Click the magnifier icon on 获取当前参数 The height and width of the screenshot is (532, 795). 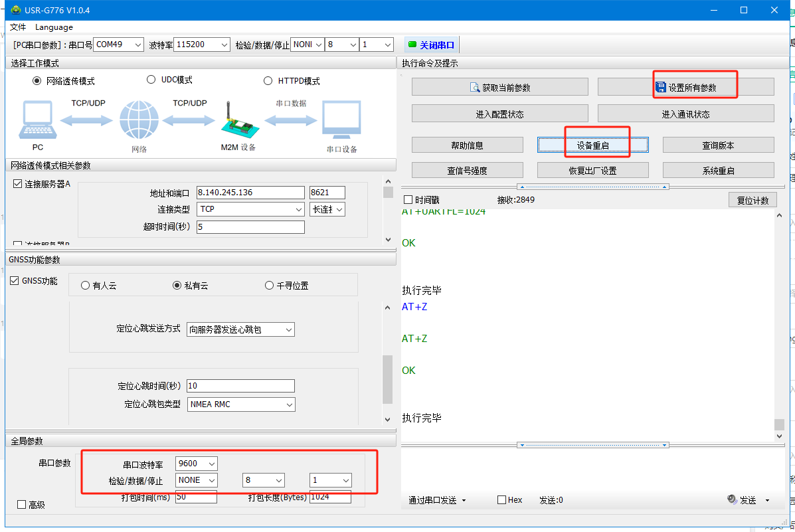click(x=475, y=87)
